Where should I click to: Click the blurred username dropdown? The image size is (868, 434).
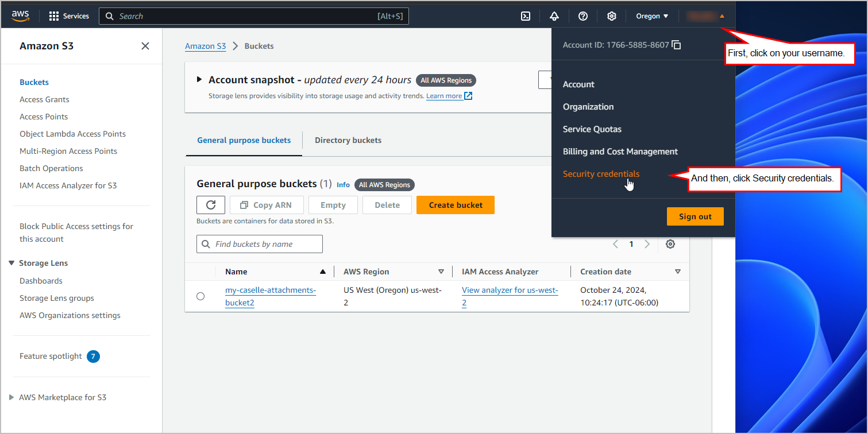coord(705,16)
